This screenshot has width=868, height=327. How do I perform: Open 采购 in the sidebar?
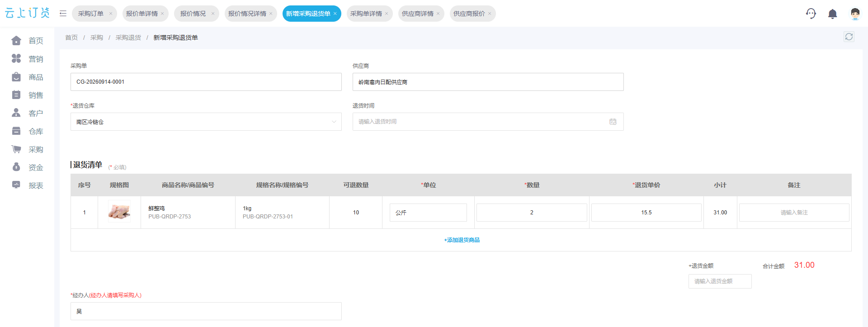click(x=27, y=149)
